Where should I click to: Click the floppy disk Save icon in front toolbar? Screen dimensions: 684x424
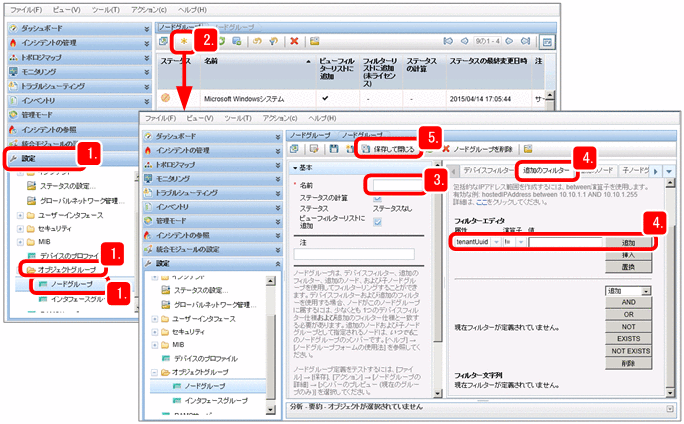(334, 149)
